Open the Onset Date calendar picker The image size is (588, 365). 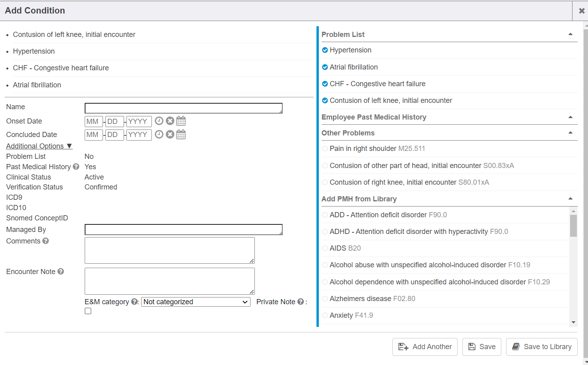tap(181, 121)
